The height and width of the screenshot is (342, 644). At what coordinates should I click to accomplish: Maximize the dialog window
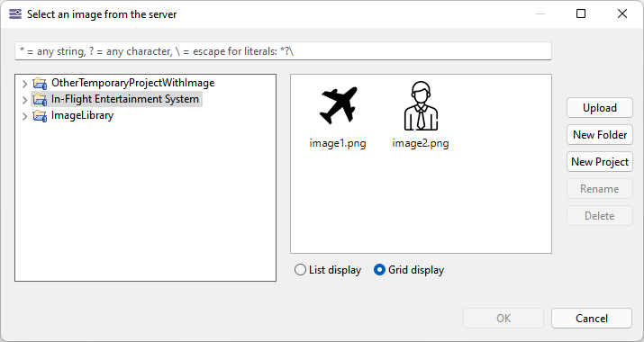(581, 14)
